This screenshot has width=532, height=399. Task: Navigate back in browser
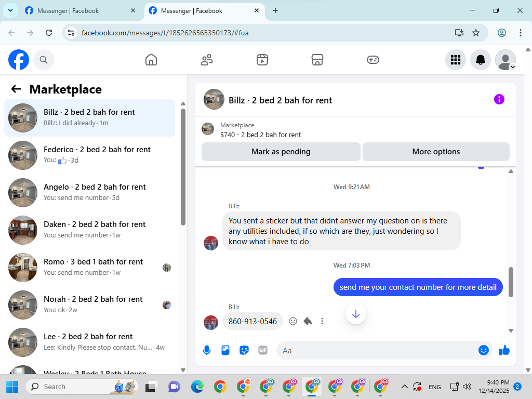[x=11, y=33]
